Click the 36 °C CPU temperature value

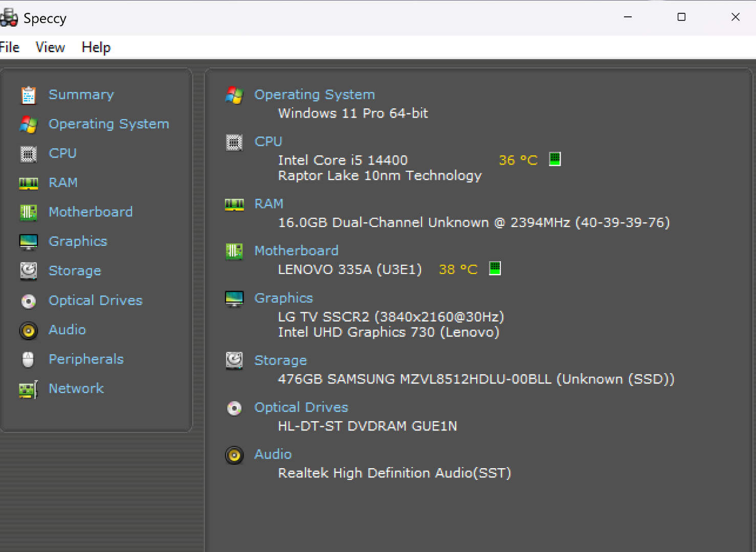(x=518, y=160)
